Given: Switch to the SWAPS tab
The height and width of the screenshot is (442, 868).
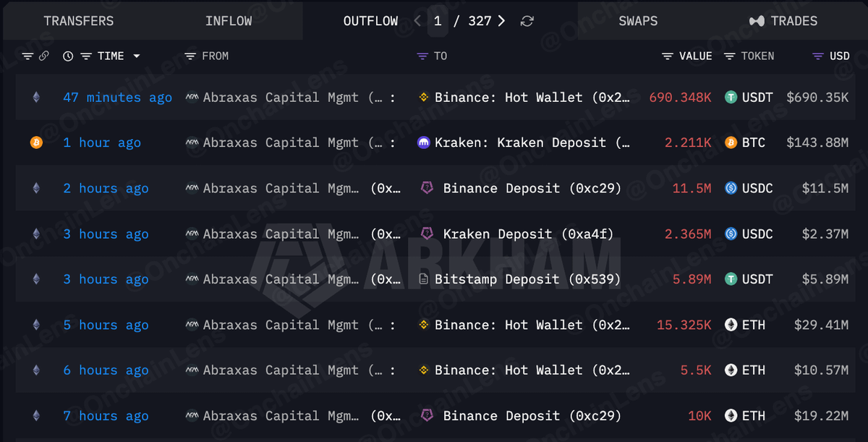Looking at the screenshot, I should click(x=639, y=21).
